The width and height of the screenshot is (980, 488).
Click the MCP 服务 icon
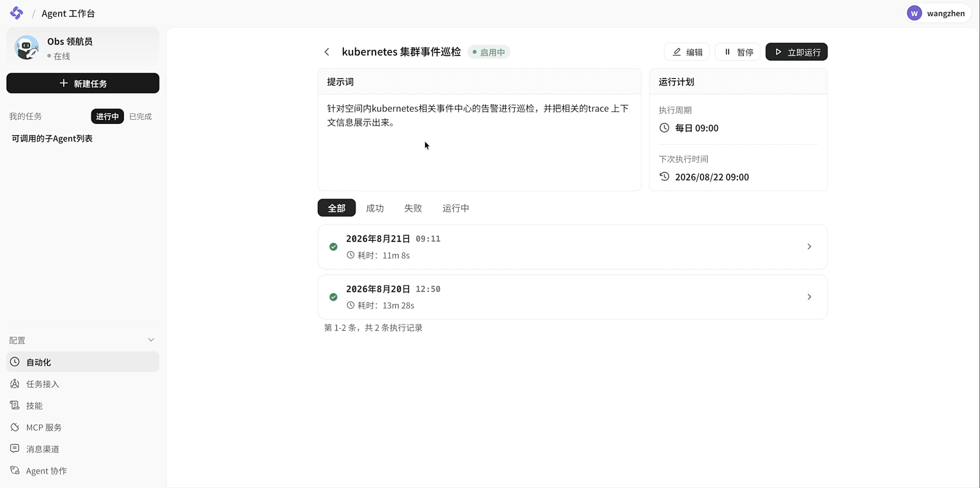[x=15, y=427]
